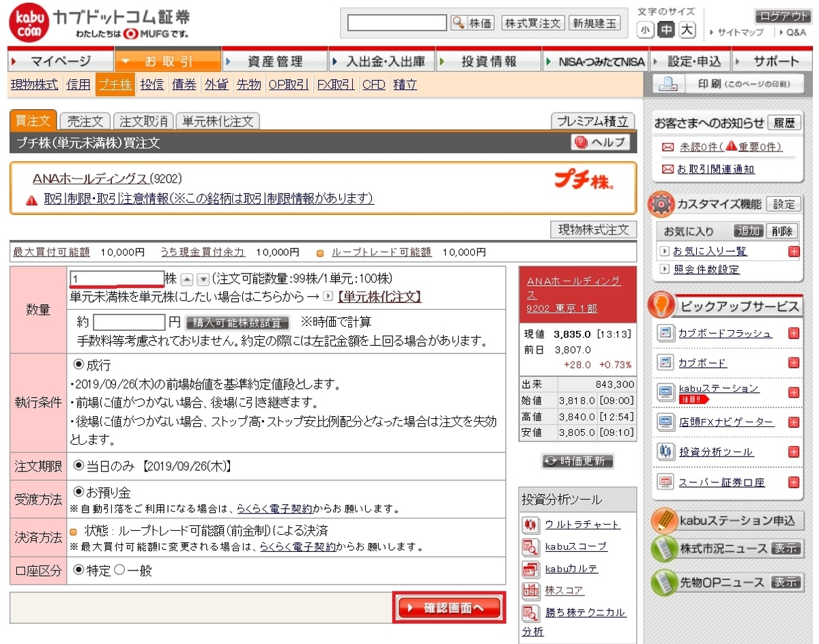Click the プレミアム積立 button
Viewport: 819px width, 644px height.
pos(592,121)
